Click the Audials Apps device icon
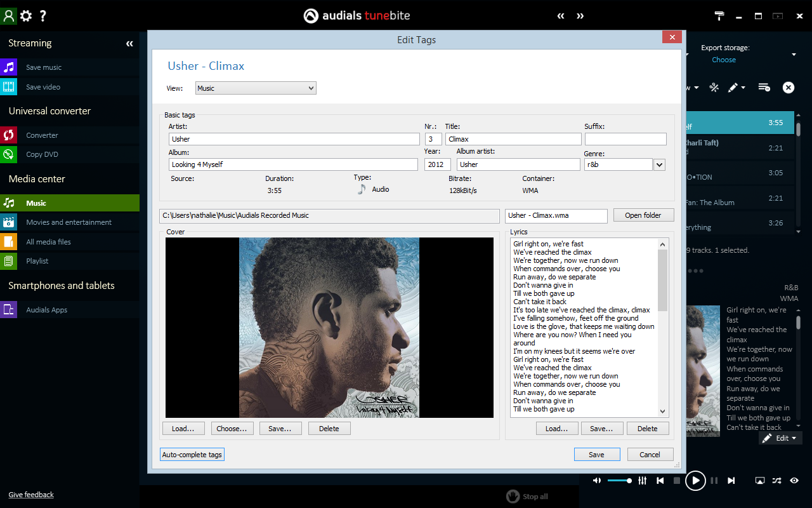This screenshot has width=812, height=508. pyautogui.click(x=8, y=310)
